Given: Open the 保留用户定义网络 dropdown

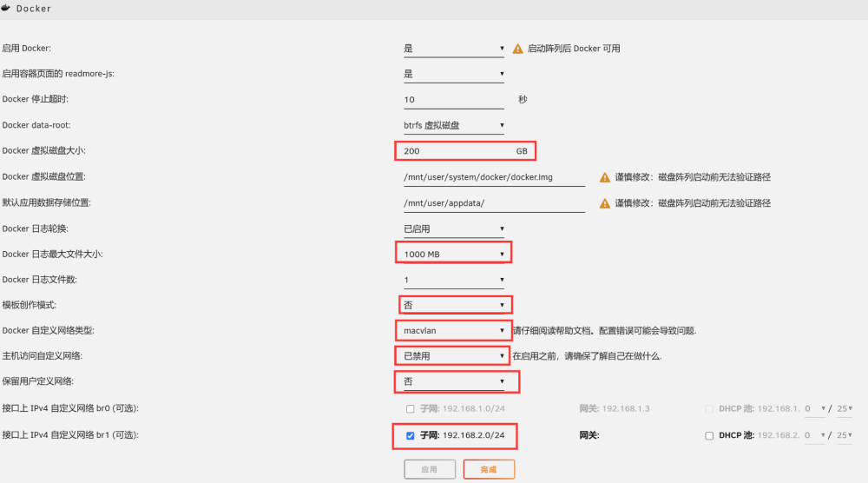Looking at the screenshot, I should click(453, 381).
